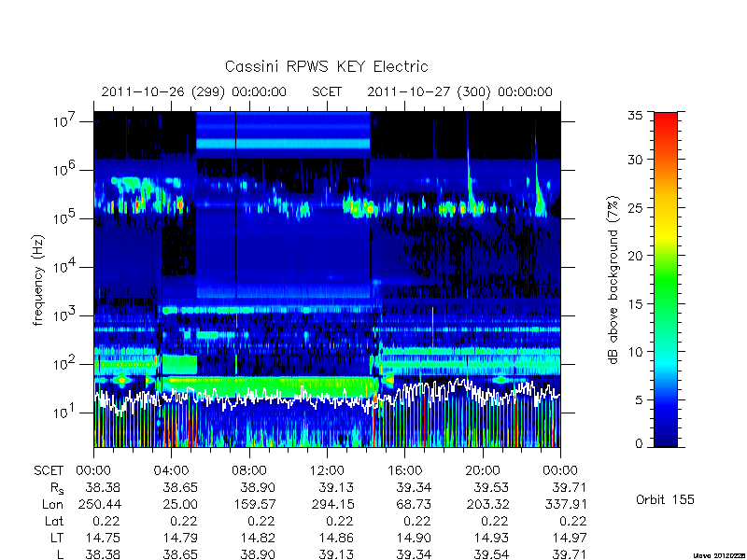Click the 'Lat' row header
Image resolution: width=747 pixels, height=560 pixels.
click(54, 521)
